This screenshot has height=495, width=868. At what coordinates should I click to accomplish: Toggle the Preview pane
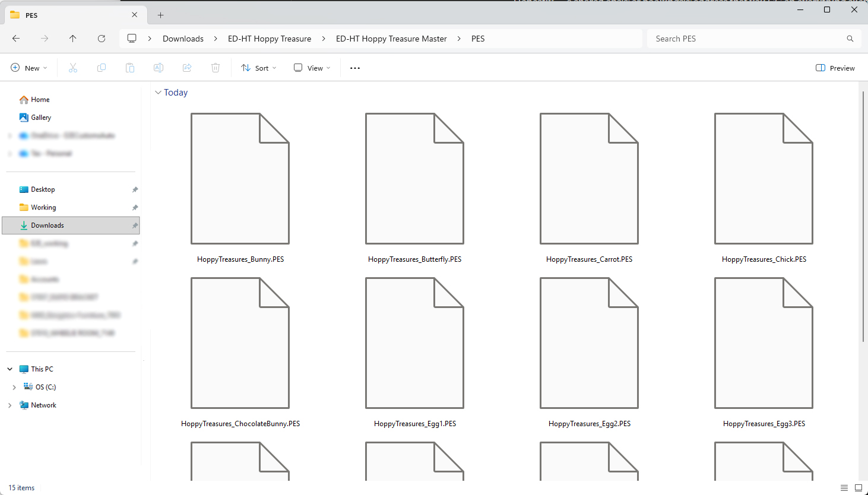[835, 68]
